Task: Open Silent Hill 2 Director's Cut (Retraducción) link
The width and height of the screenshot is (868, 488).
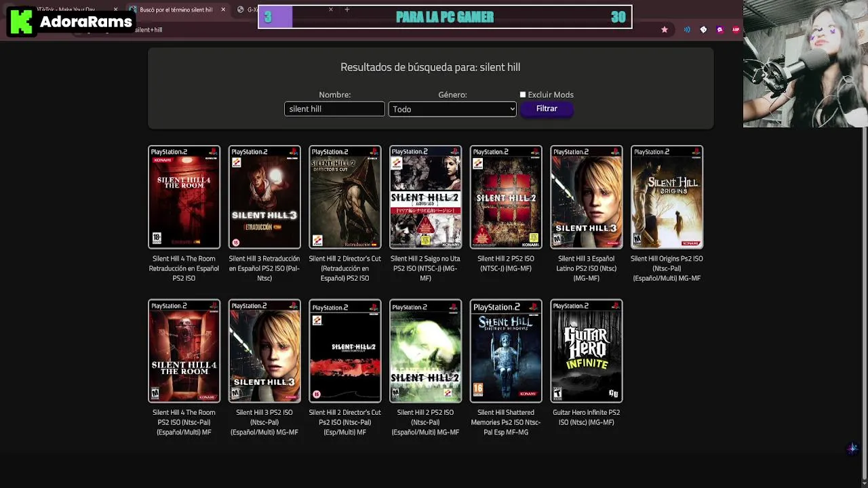Action: coord(344,268)
